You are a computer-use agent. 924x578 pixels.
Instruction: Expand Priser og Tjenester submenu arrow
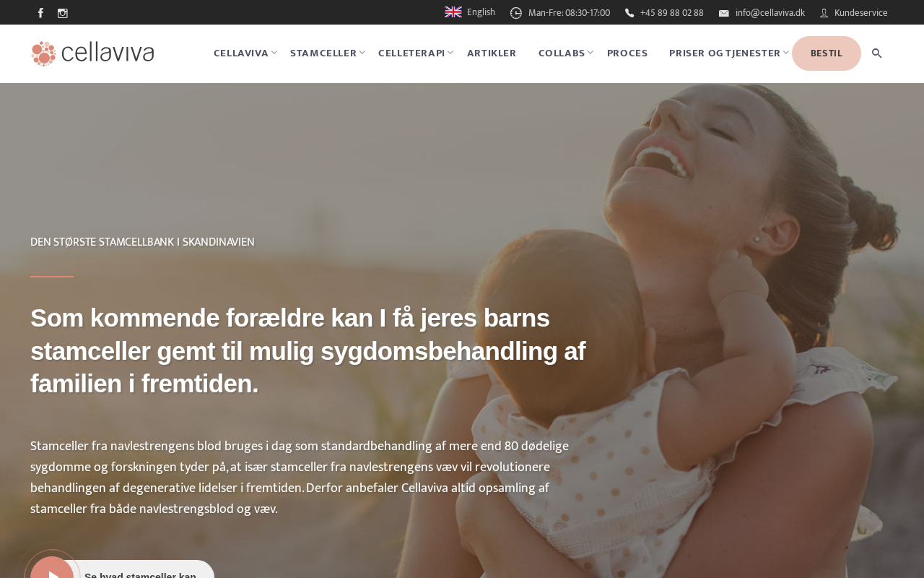pos(786,53)
